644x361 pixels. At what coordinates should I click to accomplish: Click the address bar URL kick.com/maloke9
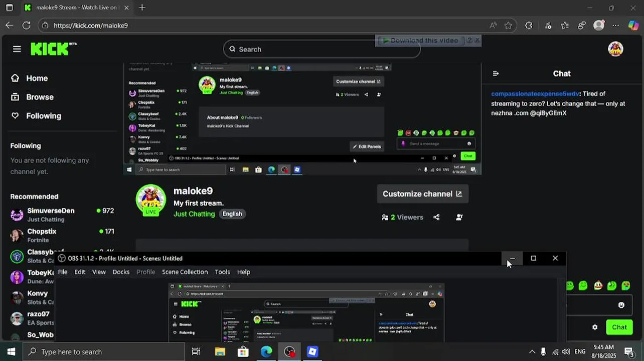(x=91, y=26)
